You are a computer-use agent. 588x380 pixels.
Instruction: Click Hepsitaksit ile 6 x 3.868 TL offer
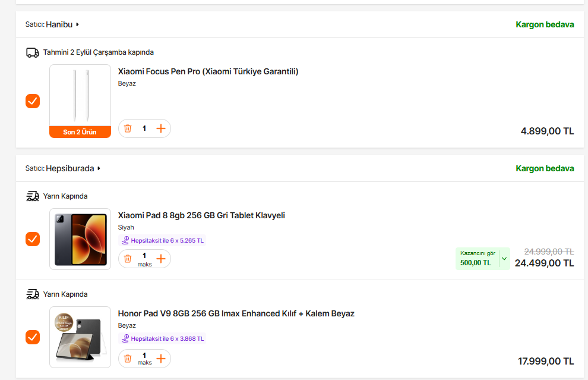[x=162, y=338]
